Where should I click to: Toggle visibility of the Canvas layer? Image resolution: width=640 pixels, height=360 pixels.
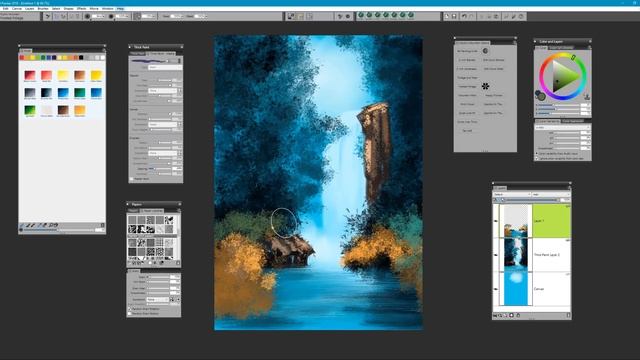tap(496, 289)
